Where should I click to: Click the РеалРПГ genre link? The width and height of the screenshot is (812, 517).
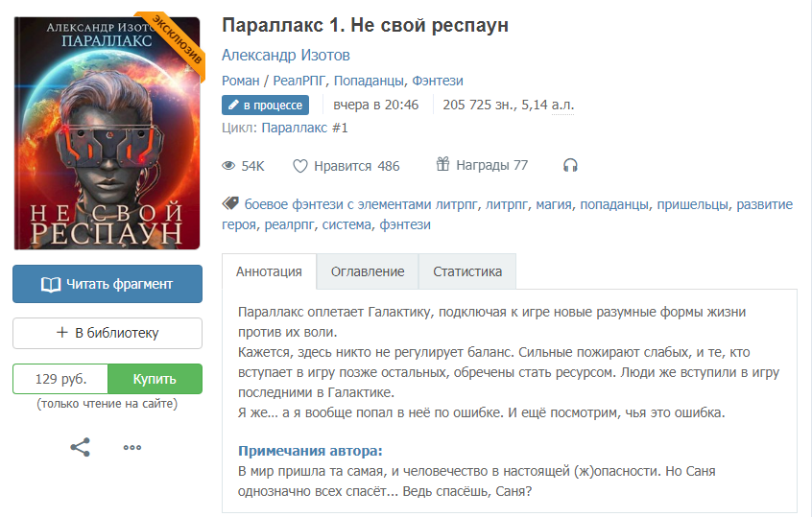(299, 81)
